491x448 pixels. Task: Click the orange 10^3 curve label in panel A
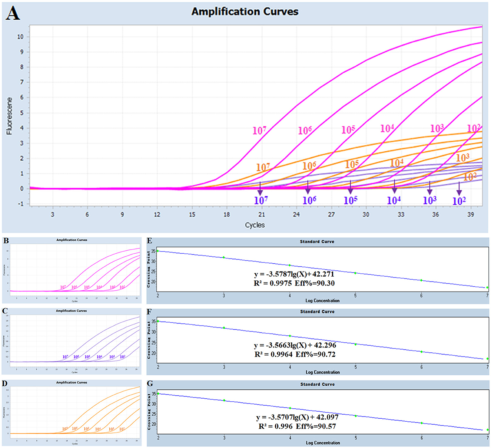[x=463, y=158]
